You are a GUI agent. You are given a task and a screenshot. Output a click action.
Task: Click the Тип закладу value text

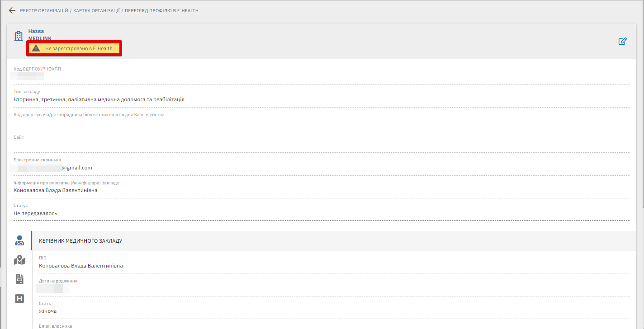(99, 99)
